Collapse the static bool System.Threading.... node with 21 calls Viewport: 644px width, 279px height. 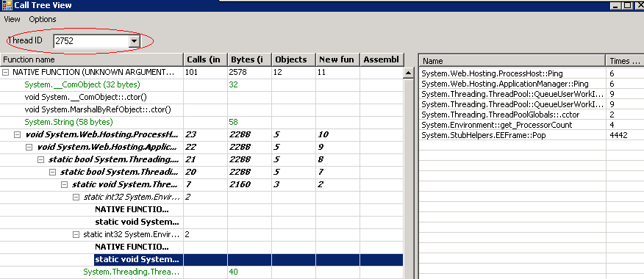pos(40,159)
